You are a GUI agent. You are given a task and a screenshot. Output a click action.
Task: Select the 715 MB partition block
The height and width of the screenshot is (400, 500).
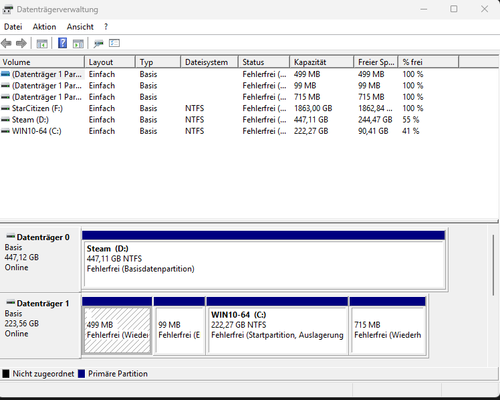(x=388, y=326)
